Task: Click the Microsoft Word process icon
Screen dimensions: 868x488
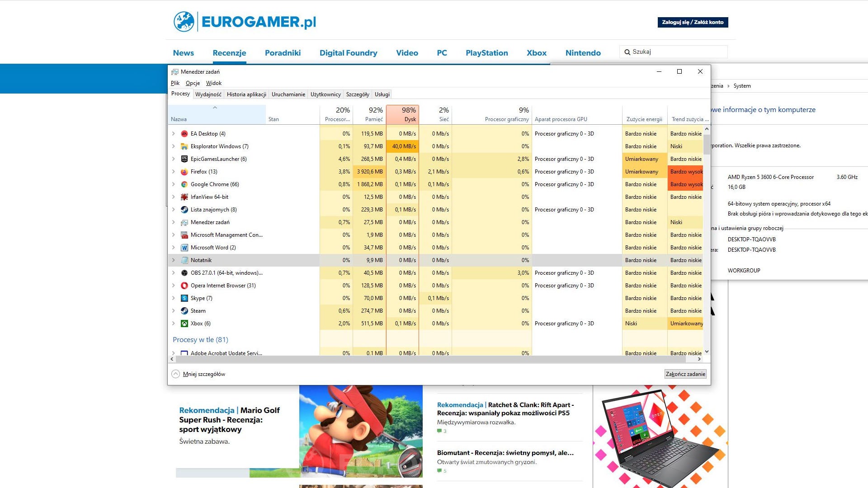Action: click(x=184, y=248)
